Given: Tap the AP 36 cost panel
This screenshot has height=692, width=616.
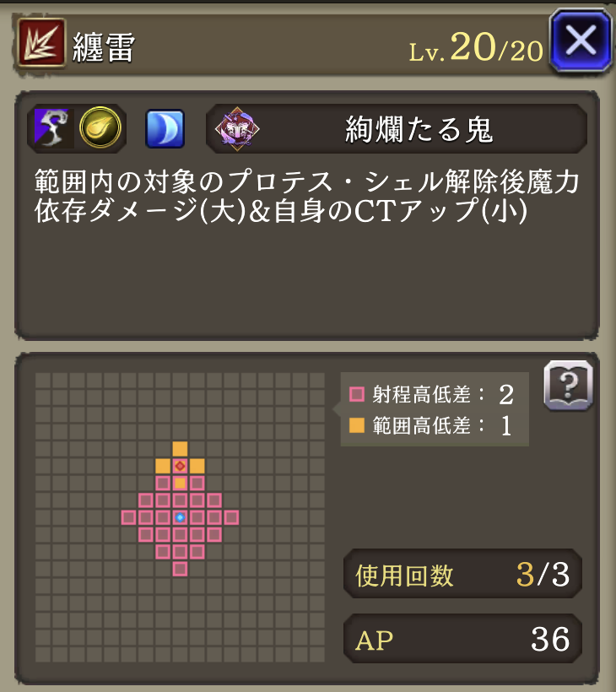Looking at the screenshot, I should coord(462,639).
